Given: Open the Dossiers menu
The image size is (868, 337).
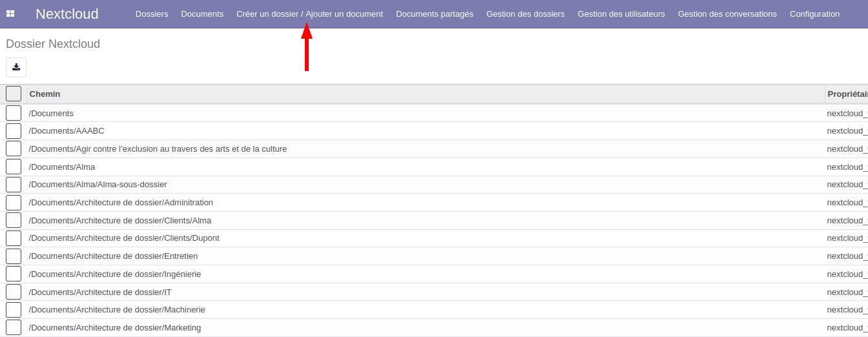Looking at the screenshot, I should pyautogui.click(x=152, y=14).
